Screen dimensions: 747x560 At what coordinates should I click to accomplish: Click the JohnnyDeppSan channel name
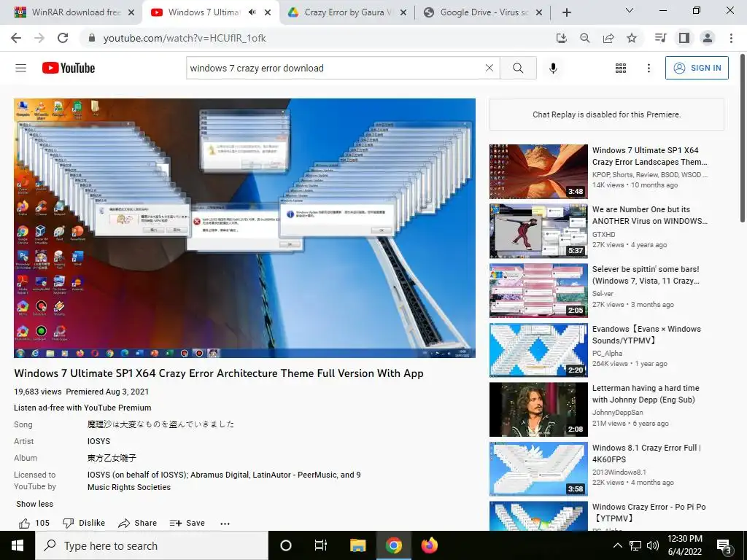(617, 413)
